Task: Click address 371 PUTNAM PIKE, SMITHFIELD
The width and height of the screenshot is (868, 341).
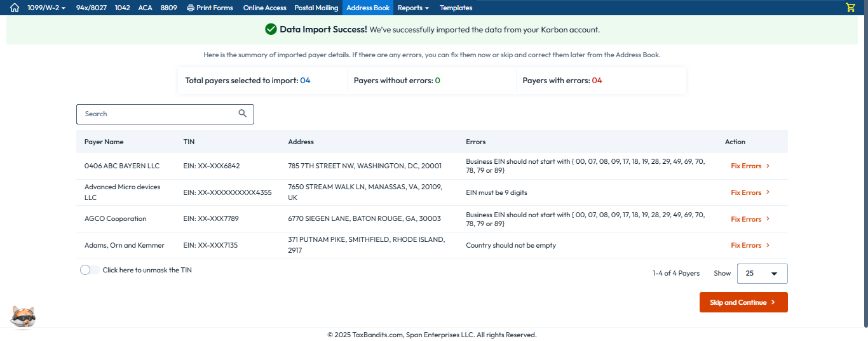Action: tap(367, 245)
